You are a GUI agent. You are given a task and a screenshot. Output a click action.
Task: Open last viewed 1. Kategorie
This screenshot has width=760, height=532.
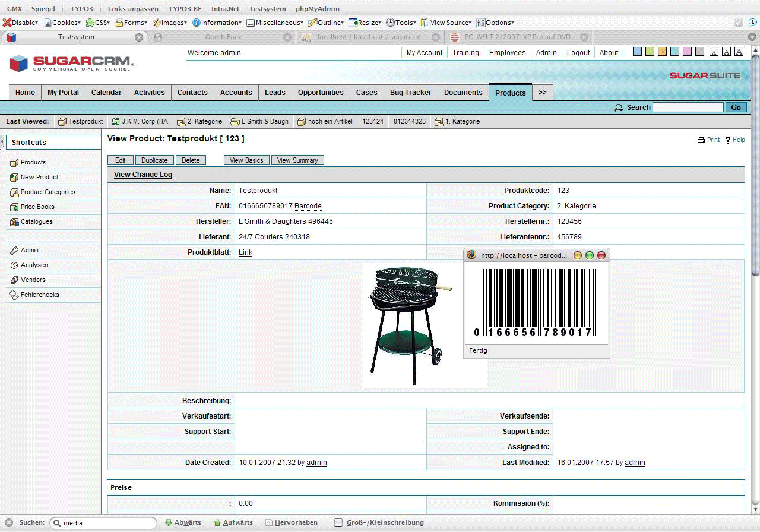coord(457,121)
